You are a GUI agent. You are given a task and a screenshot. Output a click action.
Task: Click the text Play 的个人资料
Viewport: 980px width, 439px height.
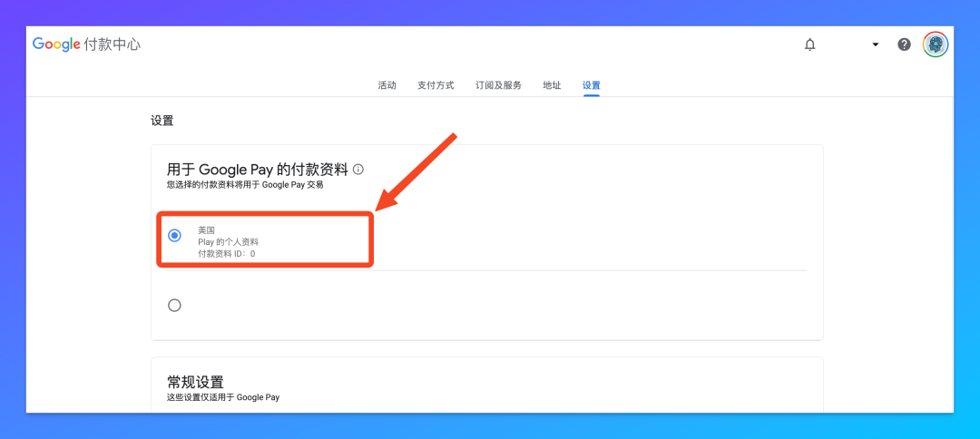point(228,241)
